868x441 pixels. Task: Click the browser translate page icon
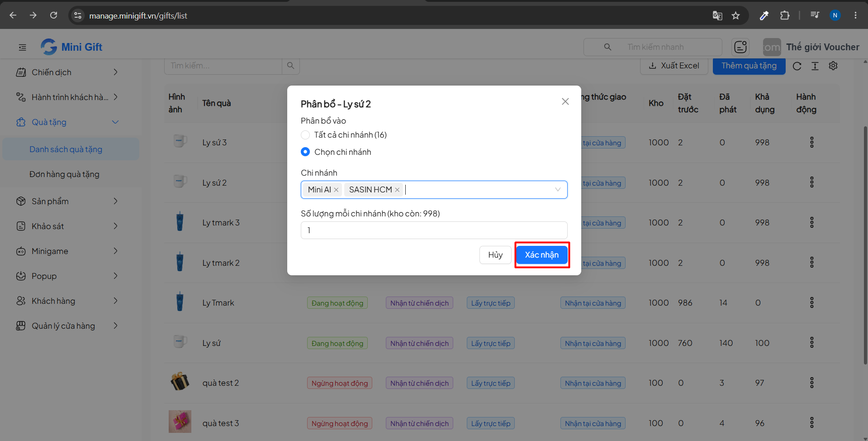point(717,15)
